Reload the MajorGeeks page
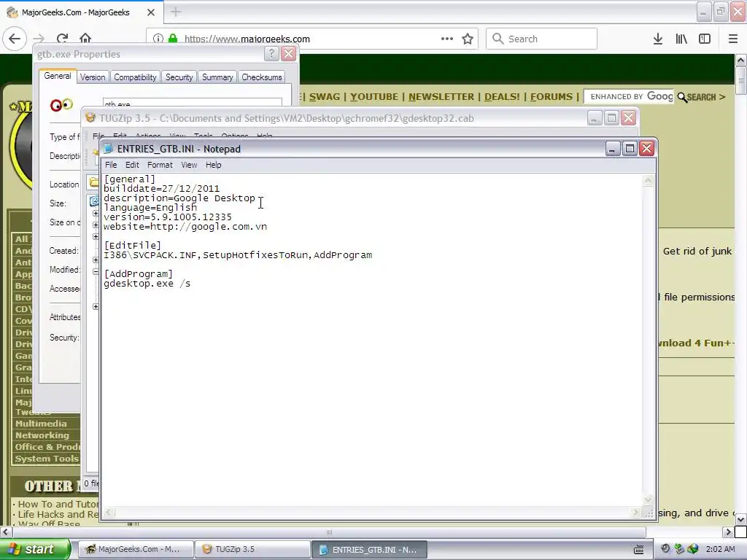The height and width of the screenshot is (560, 747). point(63,39)
